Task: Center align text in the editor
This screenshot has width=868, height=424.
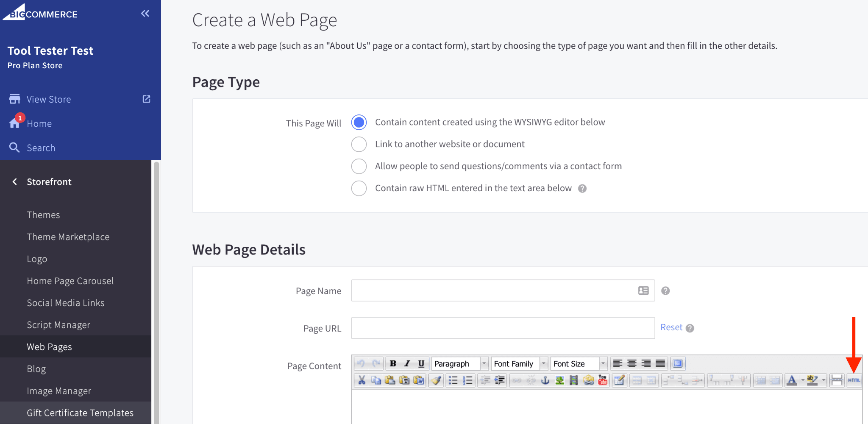Action: [x=632, y=363]
